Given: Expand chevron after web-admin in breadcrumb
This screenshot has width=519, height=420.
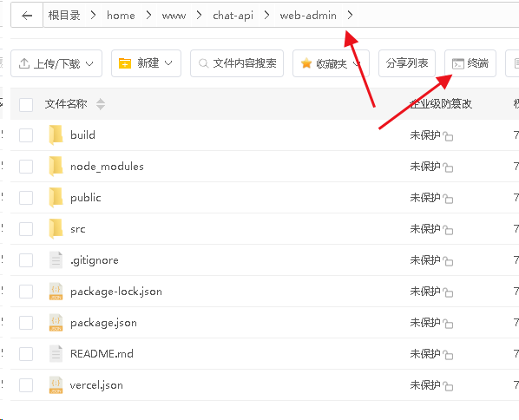Looking at the screenshot, I should (x=350, y=16).
